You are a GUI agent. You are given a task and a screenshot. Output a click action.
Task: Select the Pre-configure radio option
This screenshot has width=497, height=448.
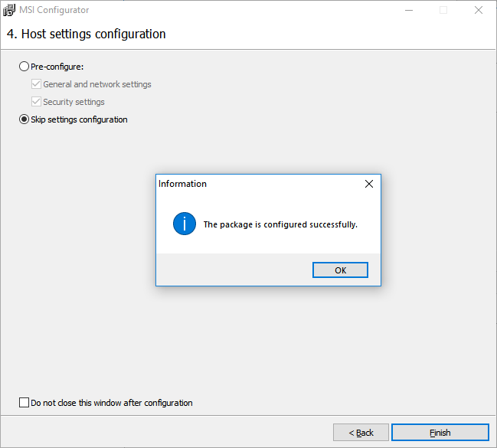pyautogui.click(x=24, y=67)
